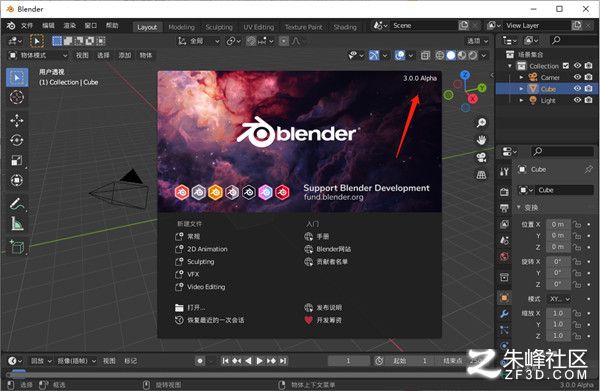
Task: Select the 3D Cursor tool
Action: pos(16,97)
